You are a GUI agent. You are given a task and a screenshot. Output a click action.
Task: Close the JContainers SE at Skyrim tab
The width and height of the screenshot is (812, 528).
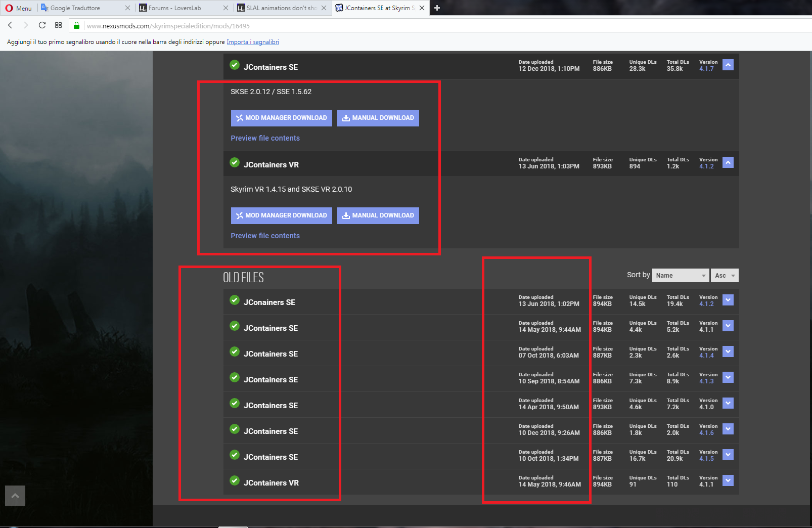click(x=422, y=8)
